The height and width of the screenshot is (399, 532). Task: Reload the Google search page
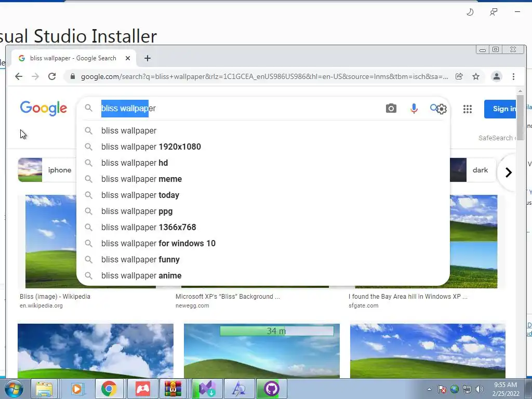(52, 77)
